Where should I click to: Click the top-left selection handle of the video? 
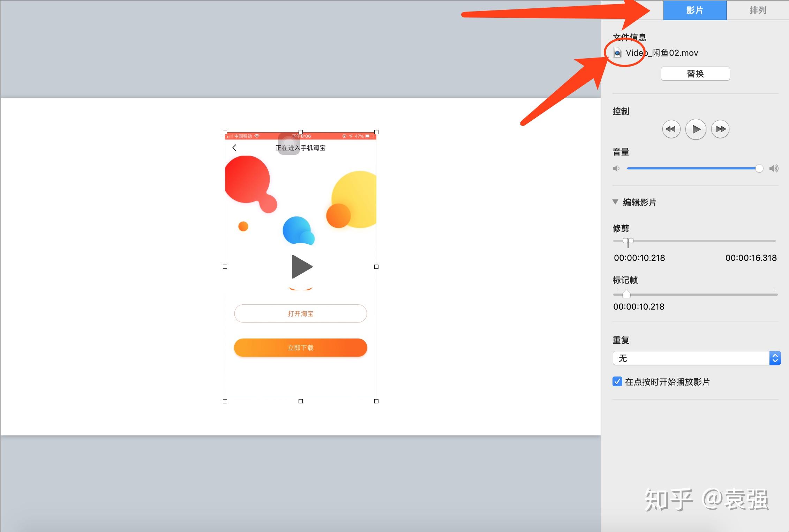coord(225,132)
